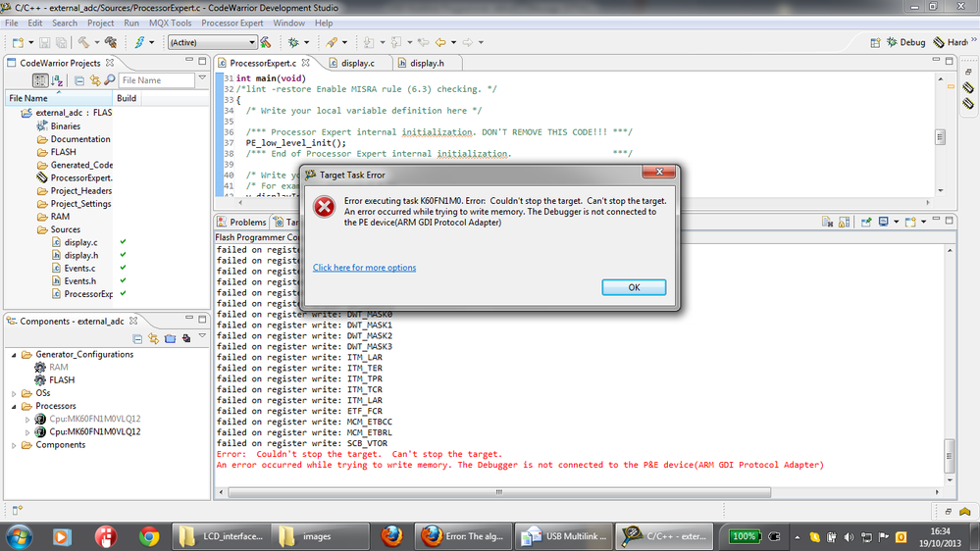The height and width of the screenshot is (551, 980).
Task: Select the Generated_Code folder
Action: pos(81,165)
